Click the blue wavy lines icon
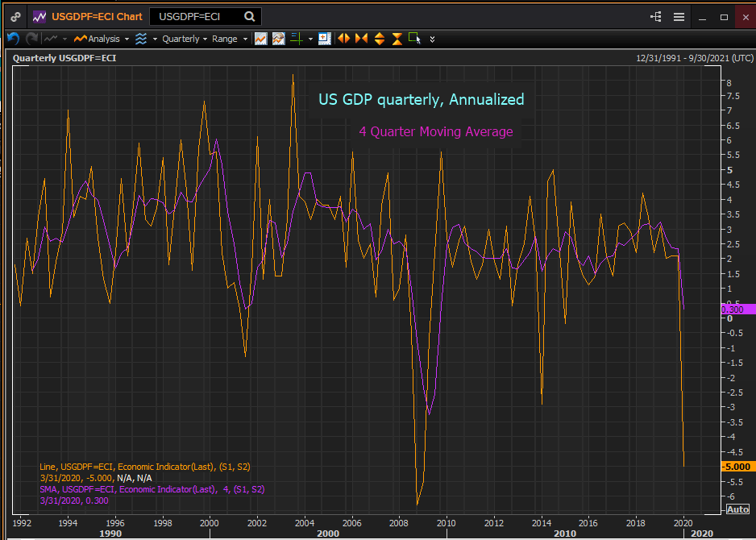This screenshot has width=756, height=540. [141, 39]
